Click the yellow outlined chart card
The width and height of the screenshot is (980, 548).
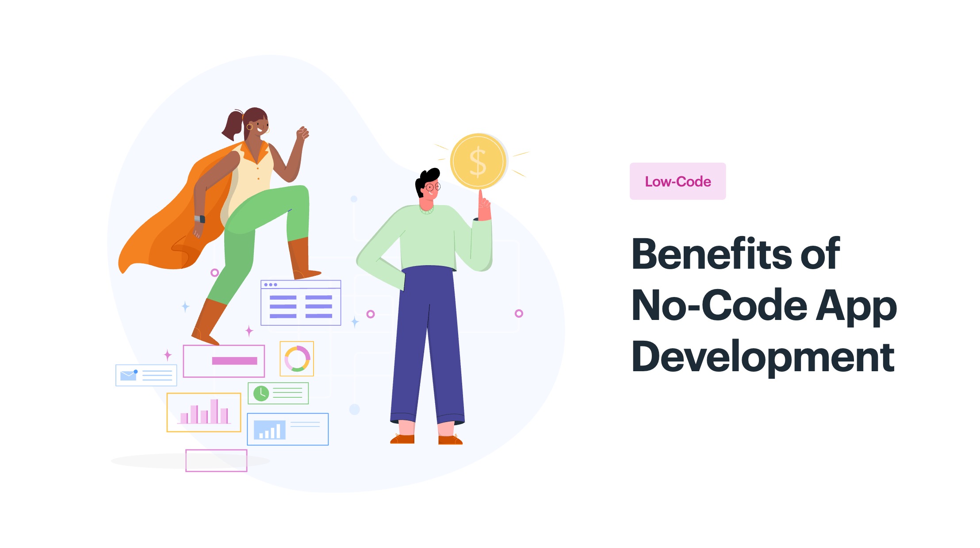pos(205,411)
